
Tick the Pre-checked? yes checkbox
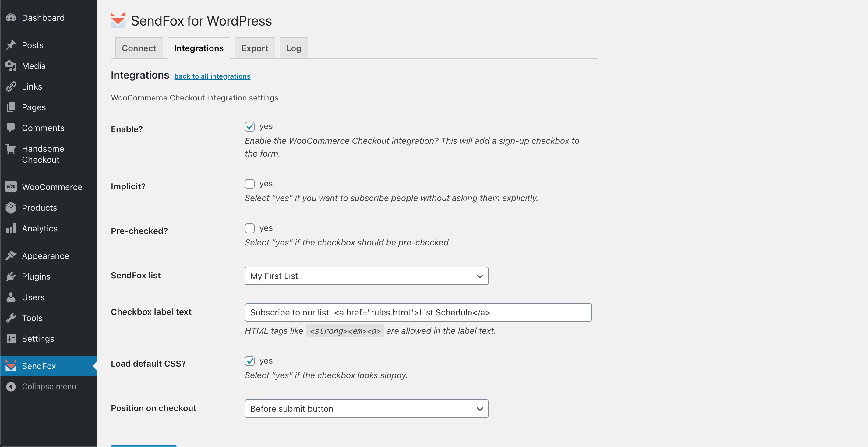(x=250, y=228)
